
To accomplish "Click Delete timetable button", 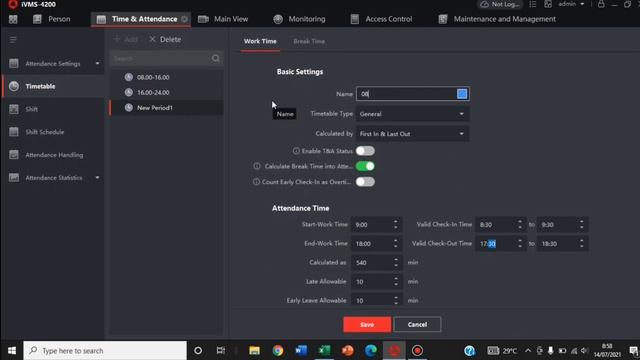I will point(165,39).
